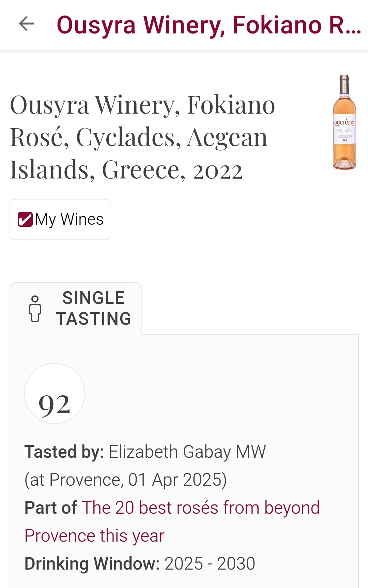
Task: Tap the Ousyra rosé bottle image
Action: point(344,122)
